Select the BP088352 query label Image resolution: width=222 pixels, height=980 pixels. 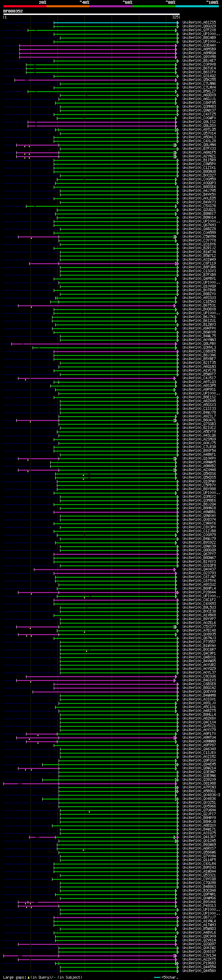(13, 11)
